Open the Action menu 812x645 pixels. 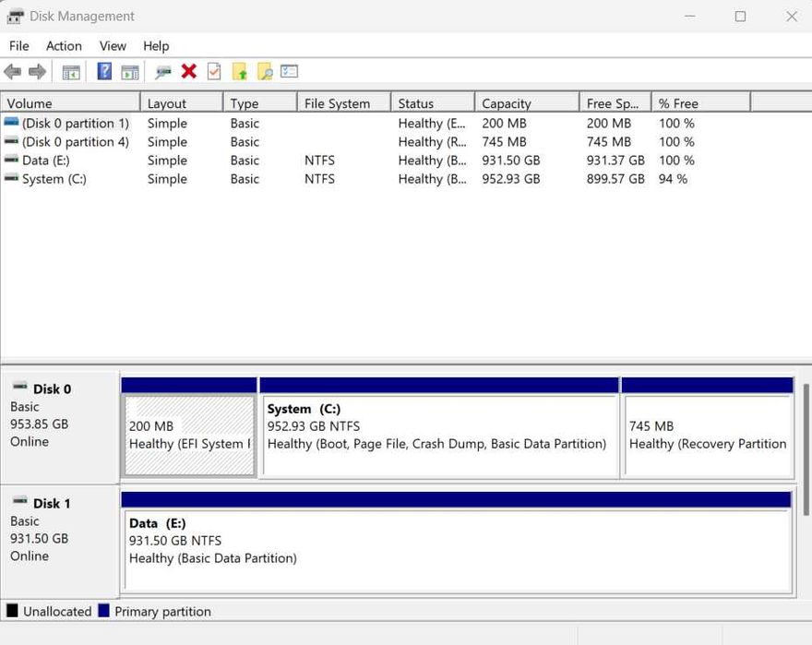[64, 46]
